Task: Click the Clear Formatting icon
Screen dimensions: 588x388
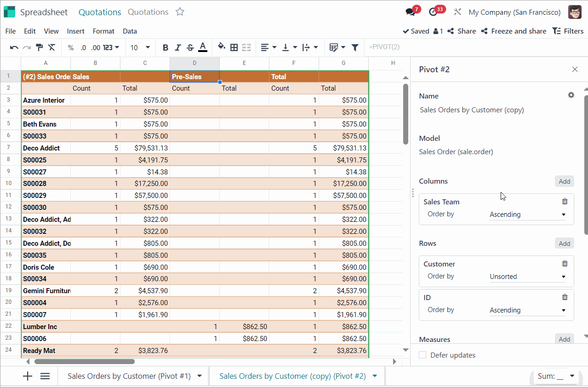Action: (52, 47)
